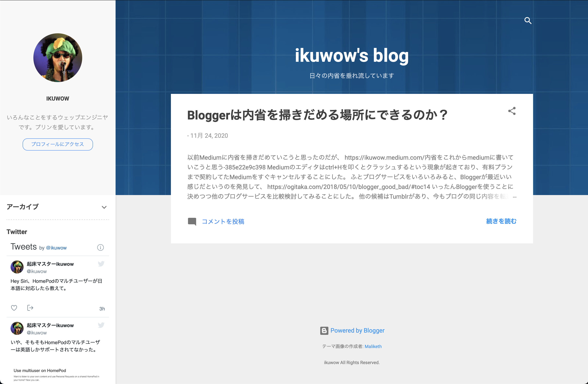Viewport: 588px width, 384px height.
Task: Click the comment bubble icon
Action: 192,221
